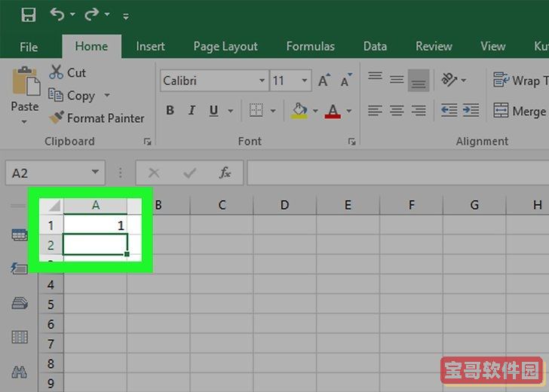Open the font name dropdown arrow
The width and height of the screenshot is (549, 392).
262,81
